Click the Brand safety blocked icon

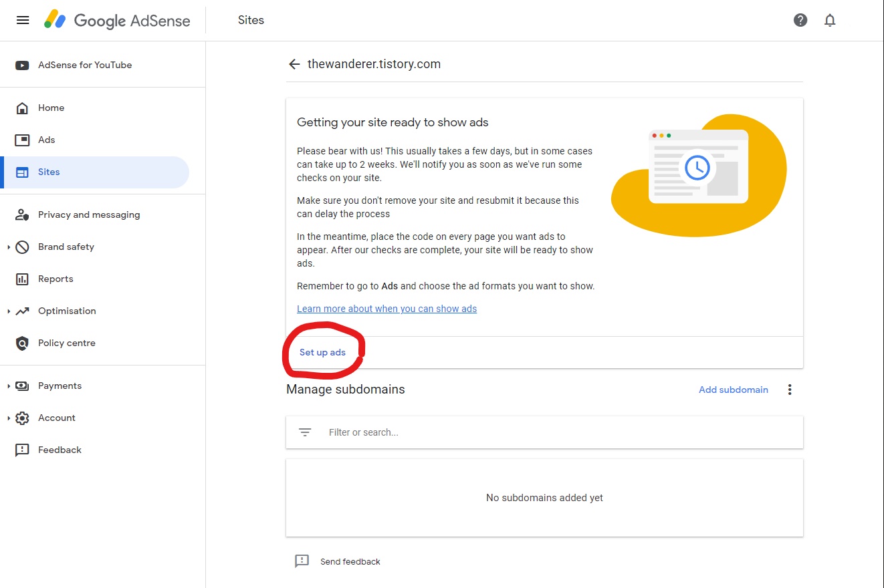(x=22, y=247)
